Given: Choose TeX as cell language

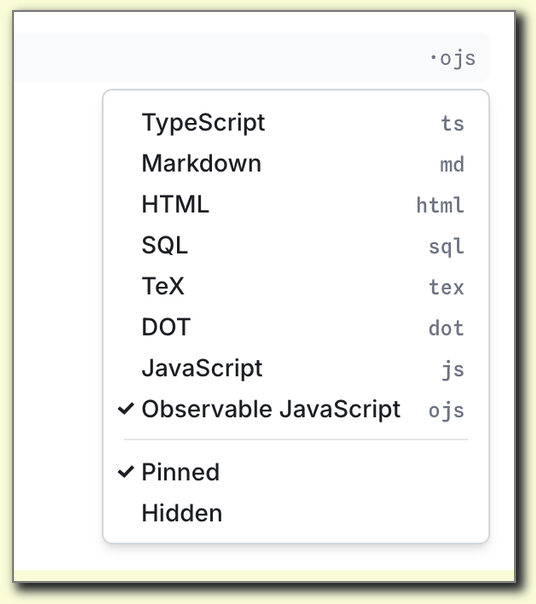Looking at the screenshot, I should click(x=296, y=286).
